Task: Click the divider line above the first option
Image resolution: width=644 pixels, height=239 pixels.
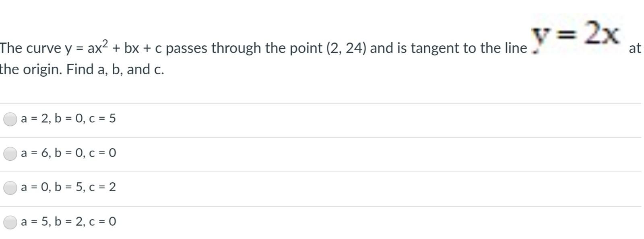Action: pyautogui.click(x=282, y=102)
